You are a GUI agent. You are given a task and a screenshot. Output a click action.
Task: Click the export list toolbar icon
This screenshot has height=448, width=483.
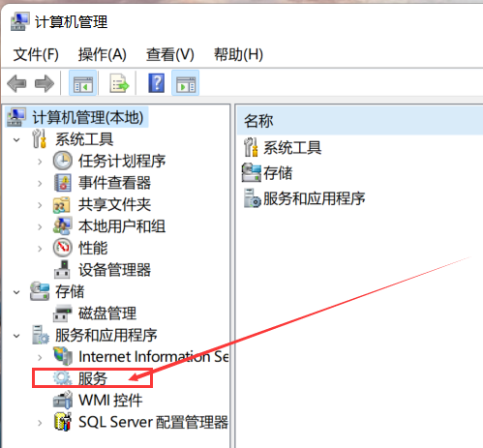[119, 83]
